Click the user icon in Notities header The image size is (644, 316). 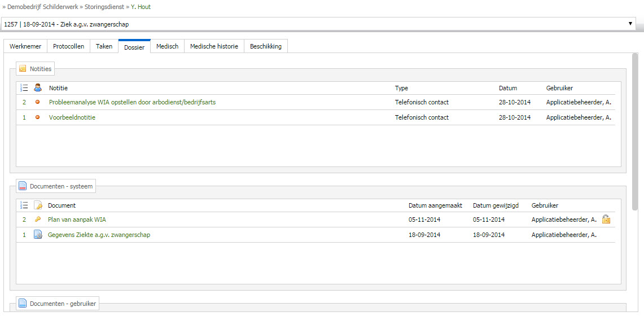pos(38,87)
